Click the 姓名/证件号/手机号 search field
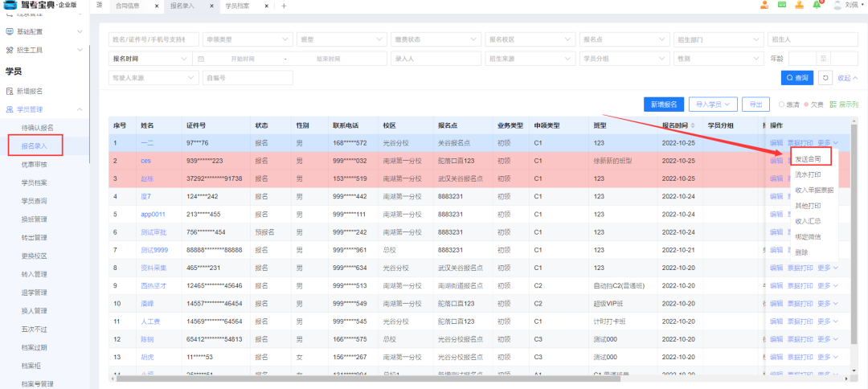The width and height of the screenshot is (868, 389). pyautogui.click(x=154, y=40)
